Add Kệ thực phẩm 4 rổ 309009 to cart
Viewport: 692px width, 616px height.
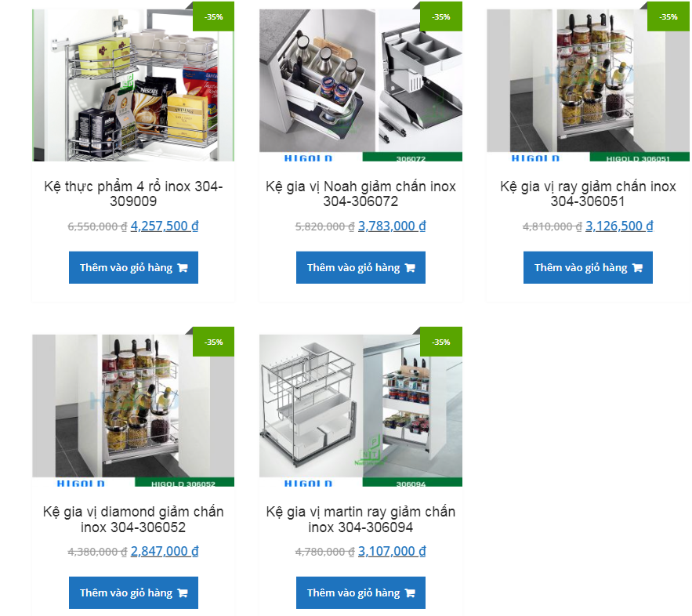click(x=133, y=267)
